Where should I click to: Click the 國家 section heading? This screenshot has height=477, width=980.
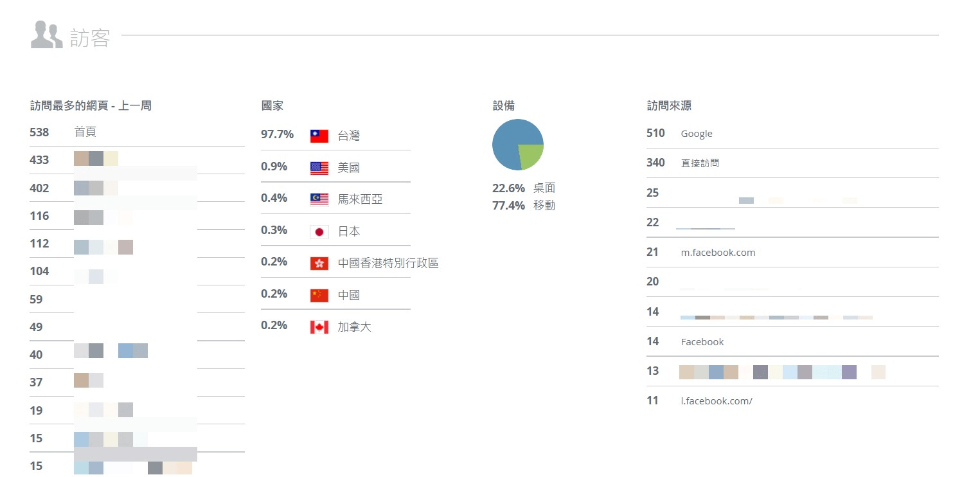coord(272,105)
